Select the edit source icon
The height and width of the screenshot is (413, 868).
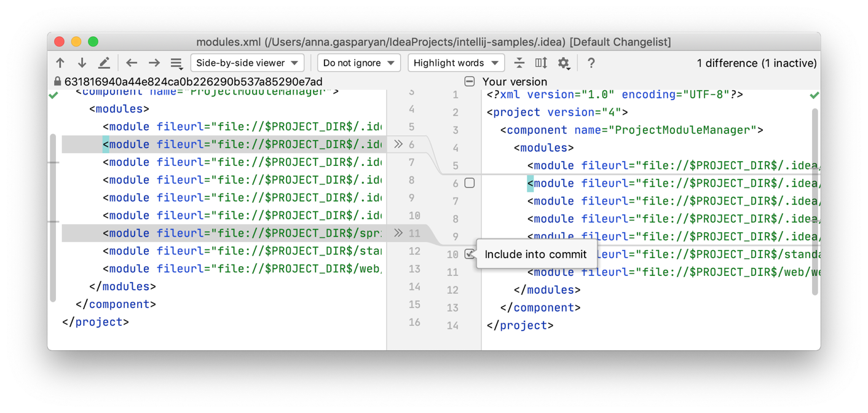(x=104, y=62)
